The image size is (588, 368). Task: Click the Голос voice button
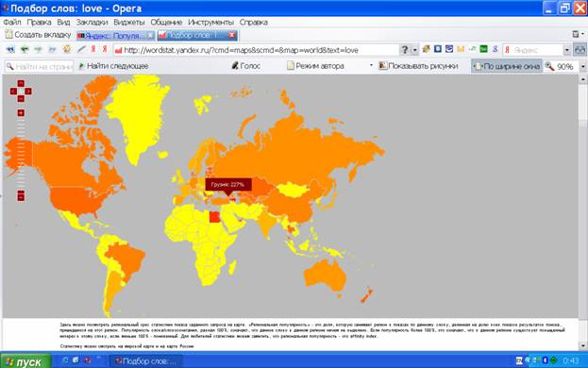[x=245, y=66]
